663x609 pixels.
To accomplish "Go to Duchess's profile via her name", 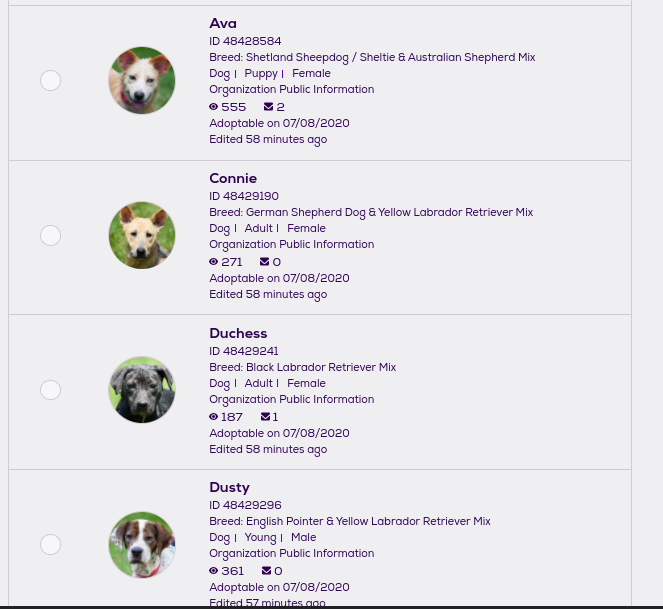I will (238, 334).
